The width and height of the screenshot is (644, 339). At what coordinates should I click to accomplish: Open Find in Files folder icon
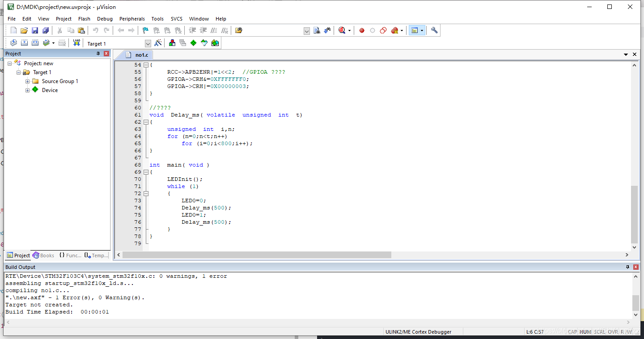tap(239, 30)
